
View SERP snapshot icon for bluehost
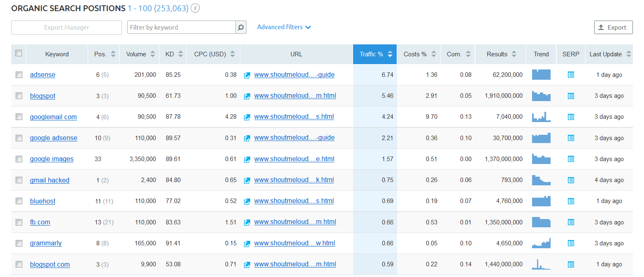(571, 201)
